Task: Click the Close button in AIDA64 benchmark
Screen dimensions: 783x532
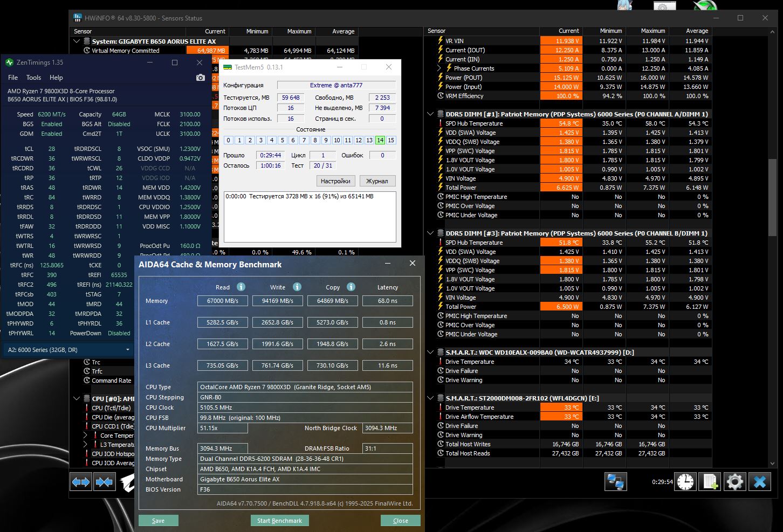Action: [x=401, y=521]
